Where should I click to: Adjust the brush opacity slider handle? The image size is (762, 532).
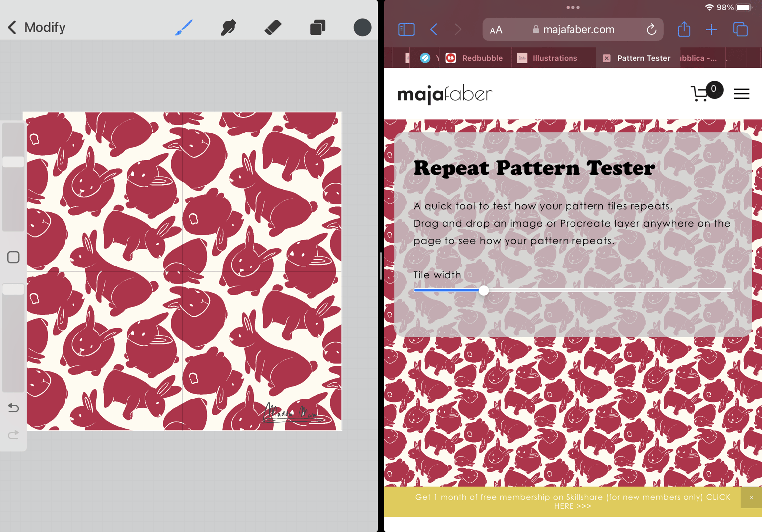click(x=13, y=289)
